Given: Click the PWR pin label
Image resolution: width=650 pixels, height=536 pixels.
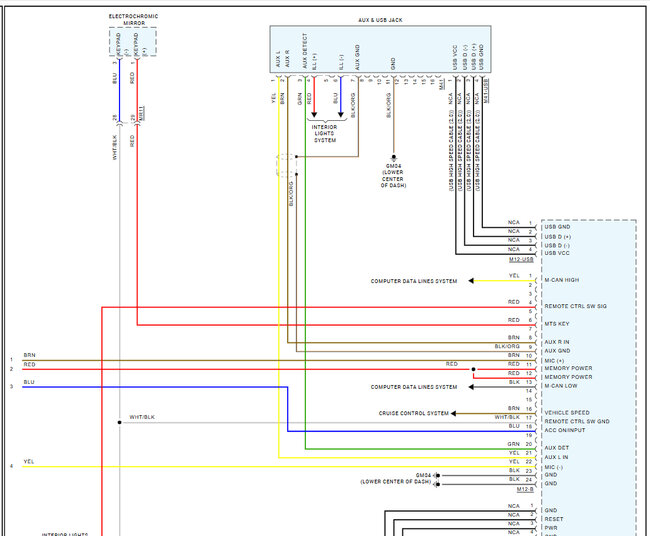Looking at the screenshot, I should point(551,528).
